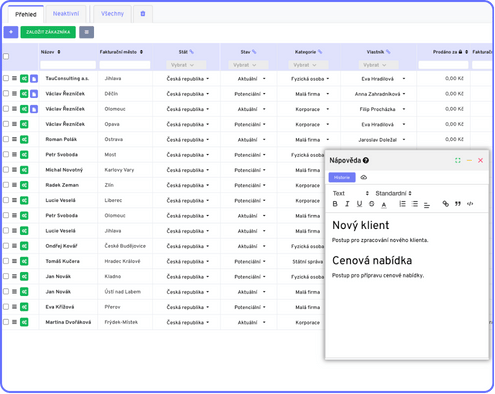Insert a blockquote with the quote icon
The width and height of the screenshot is (495, 394).
click(458, 204)
